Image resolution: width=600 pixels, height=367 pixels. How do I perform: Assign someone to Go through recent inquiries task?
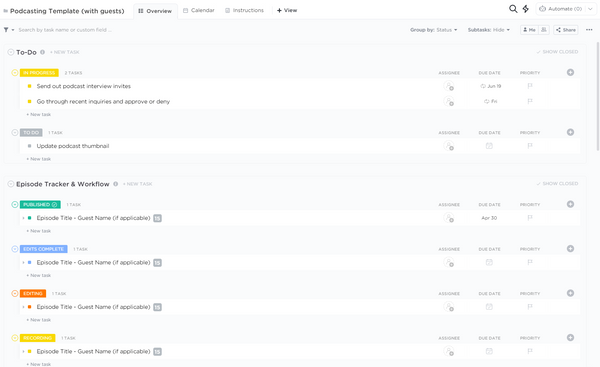click(449, 101)
